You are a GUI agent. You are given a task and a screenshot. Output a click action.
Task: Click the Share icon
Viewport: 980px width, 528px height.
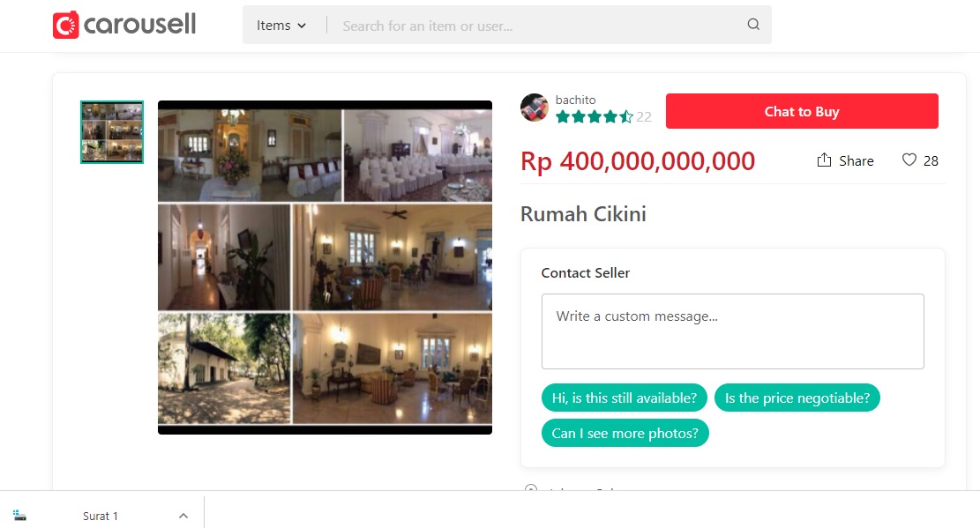click(x=825, y=160)
